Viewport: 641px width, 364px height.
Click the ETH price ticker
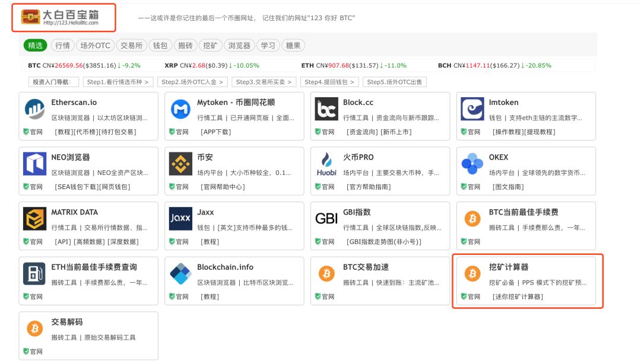point(354,65)
